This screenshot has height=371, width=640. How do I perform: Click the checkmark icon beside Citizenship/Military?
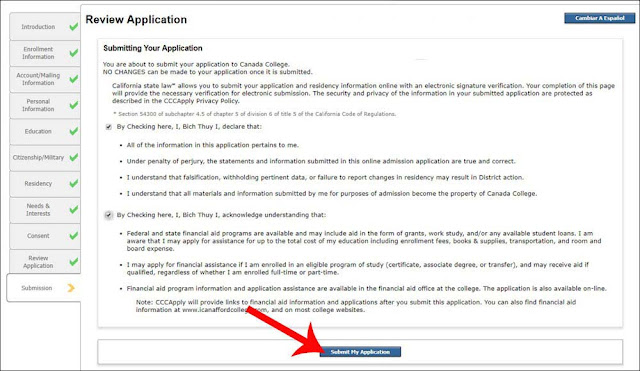coord(73,158)
